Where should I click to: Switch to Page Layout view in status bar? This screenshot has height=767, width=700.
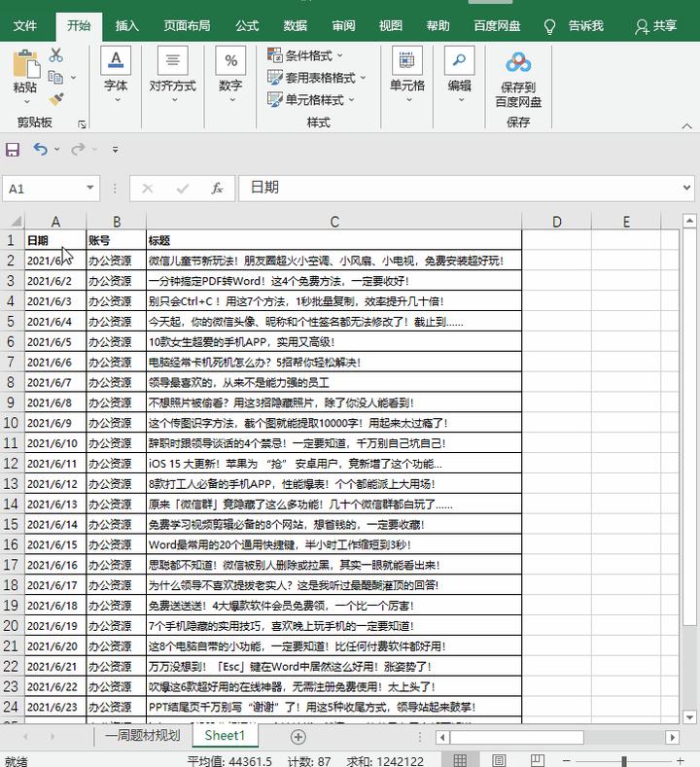pos(498,760)
